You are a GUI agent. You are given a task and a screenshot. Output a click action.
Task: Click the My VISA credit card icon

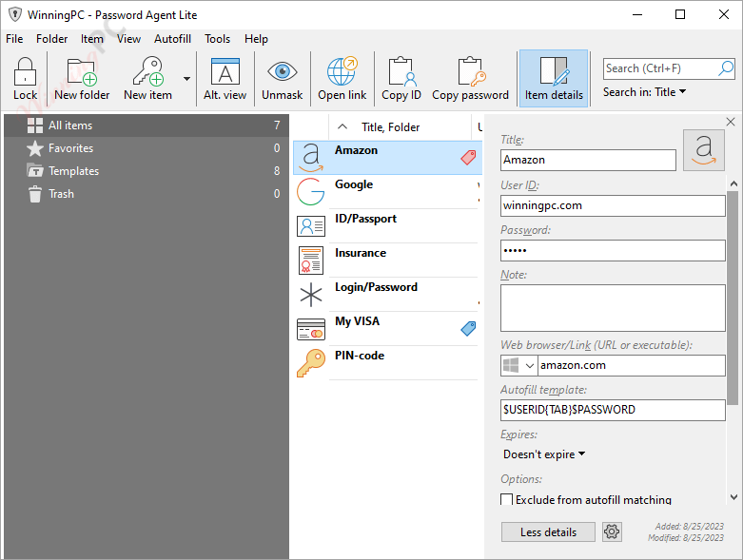[x=311, y=329]
